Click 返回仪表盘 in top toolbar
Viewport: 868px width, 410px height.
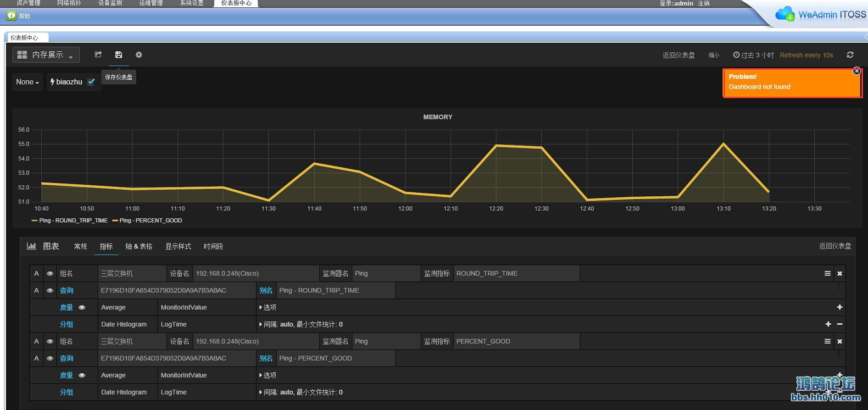(679, 55)
